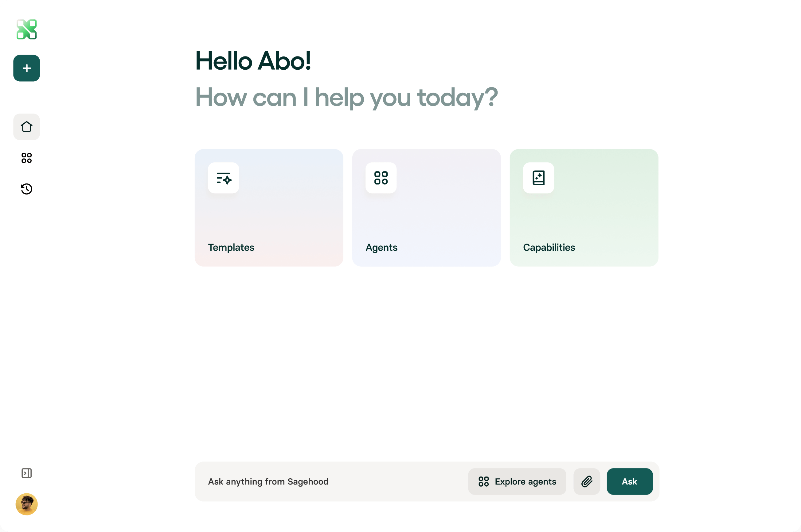Open the history clock icon
Image resolution: width=801 pixels, height=532 pixels.
[x=26, y=189]
